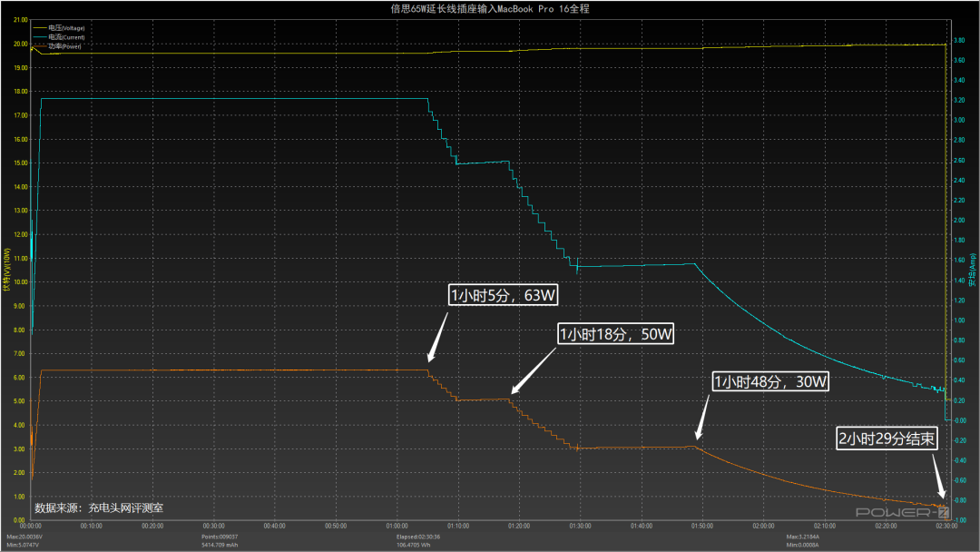Click the 01:50:00 time axis label
980x552 pixels.
coord(701,526)
